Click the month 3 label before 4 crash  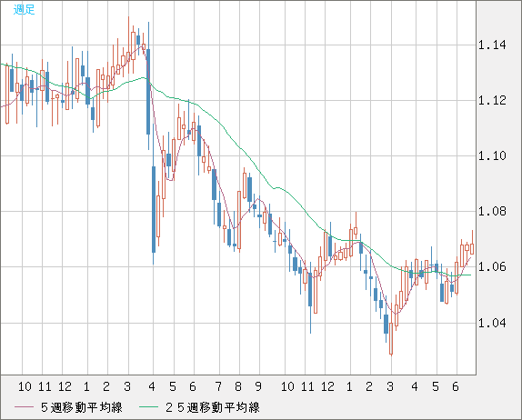[127, 386]
